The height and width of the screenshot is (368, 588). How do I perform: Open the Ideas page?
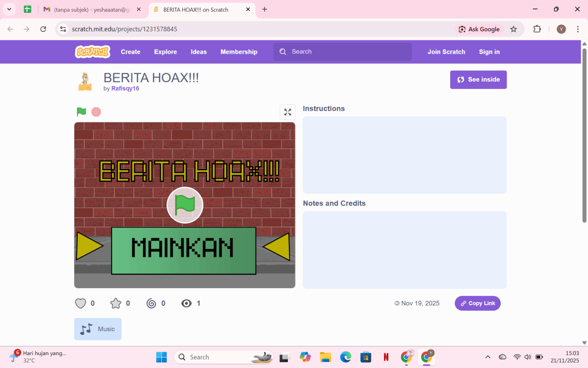pyautogui.click(x=198, y=52)
